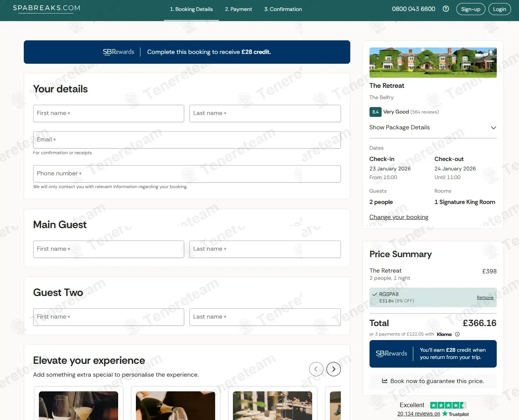This screenshot has width=519, height=420.
Task: Click the SBRewards logo in top banner
Action: pos(119,52)
